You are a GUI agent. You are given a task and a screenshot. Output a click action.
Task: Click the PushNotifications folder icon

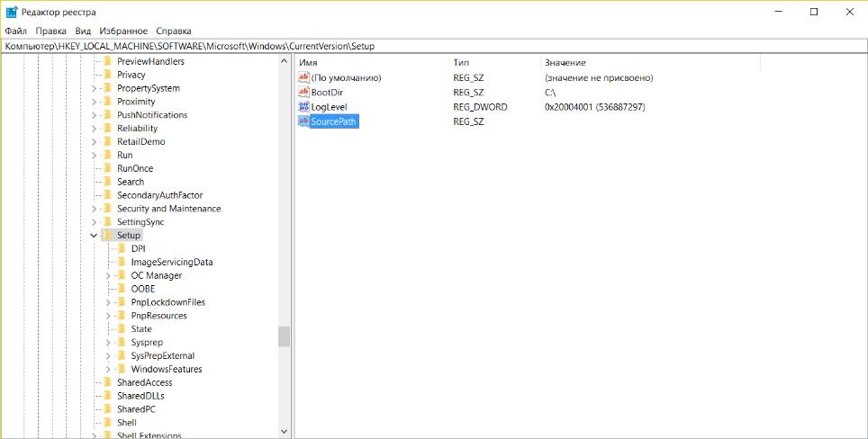(108, 115)
